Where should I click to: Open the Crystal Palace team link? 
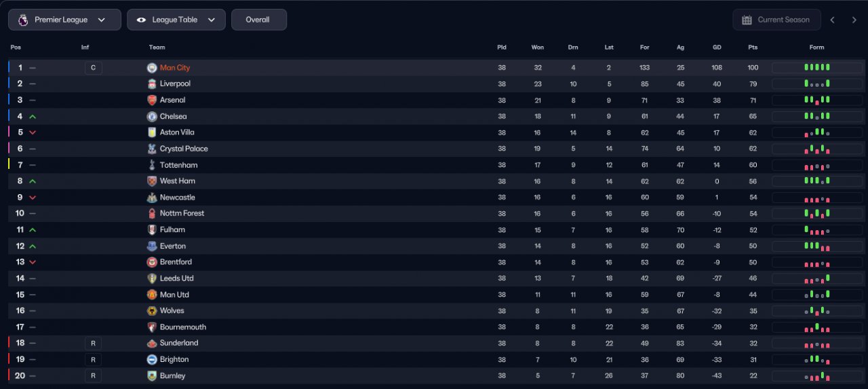(184, 149)
